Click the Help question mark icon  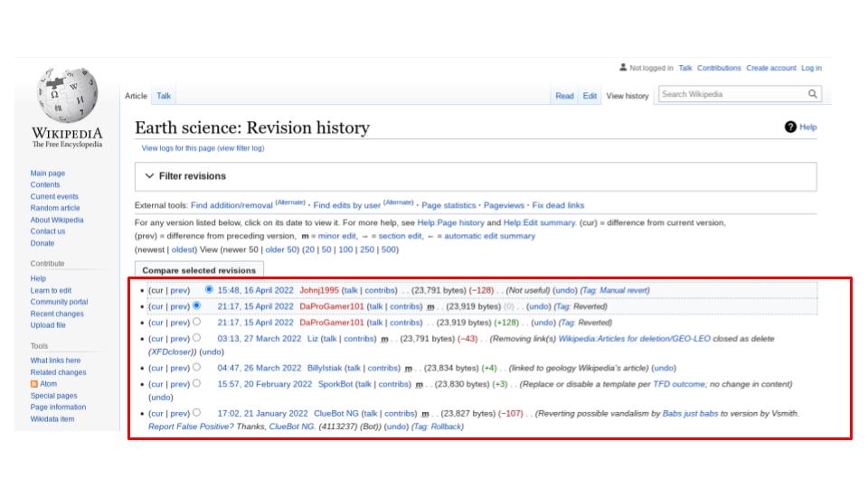790,127
